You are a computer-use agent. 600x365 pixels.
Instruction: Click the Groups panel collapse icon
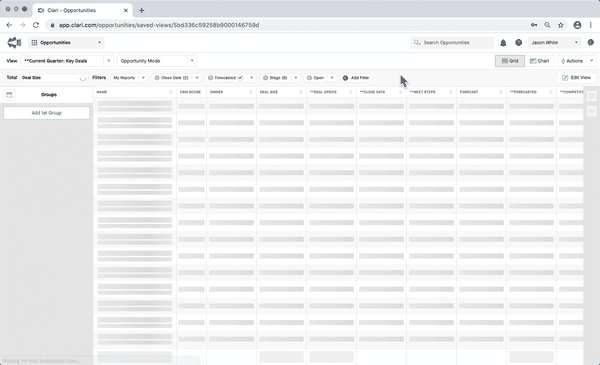tap(9, 95)
